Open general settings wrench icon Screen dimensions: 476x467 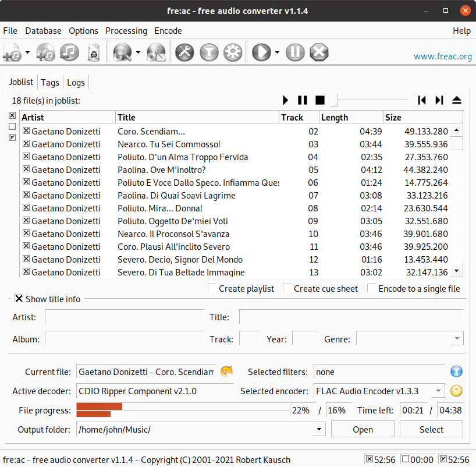click(184, 52)
